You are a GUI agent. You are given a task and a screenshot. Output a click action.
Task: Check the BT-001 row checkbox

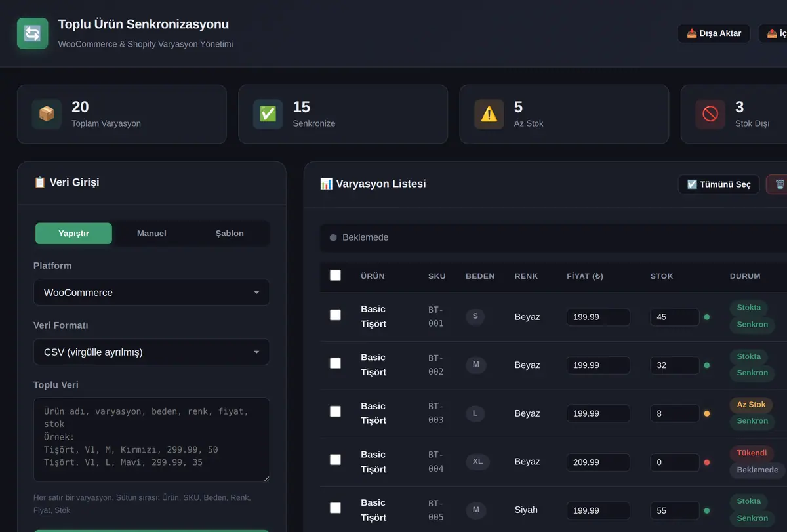[335, 315]
